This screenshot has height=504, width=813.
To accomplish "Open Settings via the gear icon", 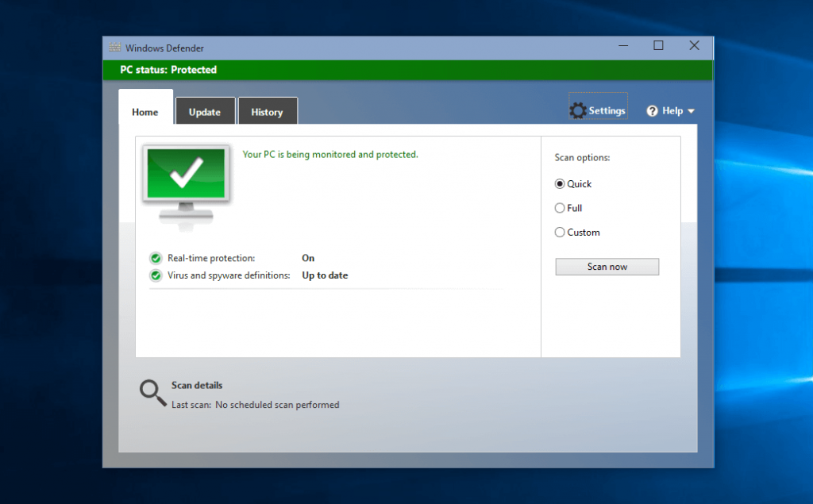I will click(x=578, y=111).
